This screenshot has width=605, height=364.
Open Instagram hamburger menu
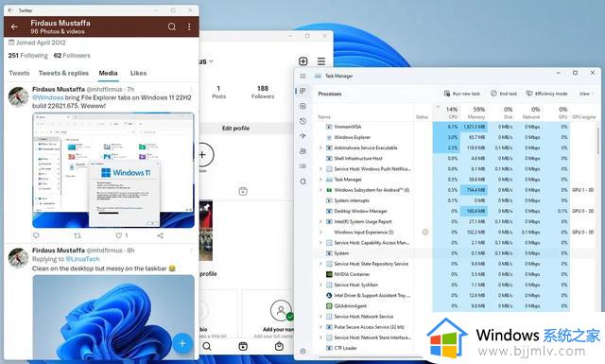pyautogui.click(x=321, y=61)
